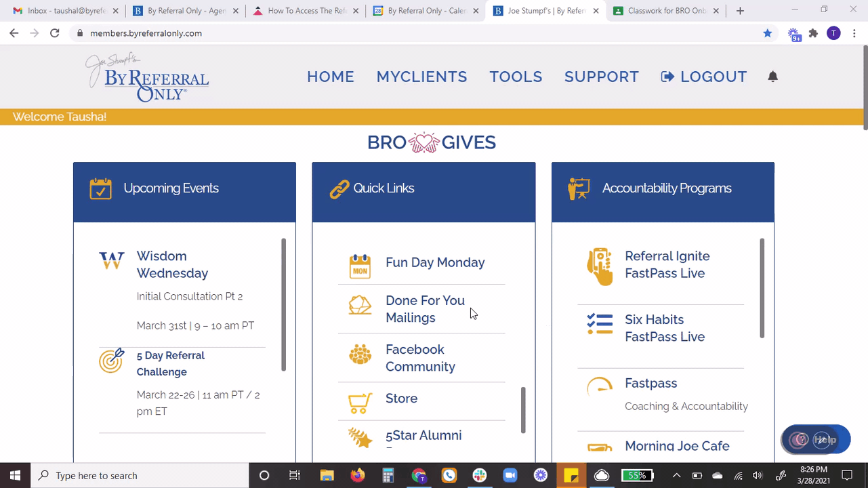
Task: Open Slack from the taskbar
Action: coord(480,475)
